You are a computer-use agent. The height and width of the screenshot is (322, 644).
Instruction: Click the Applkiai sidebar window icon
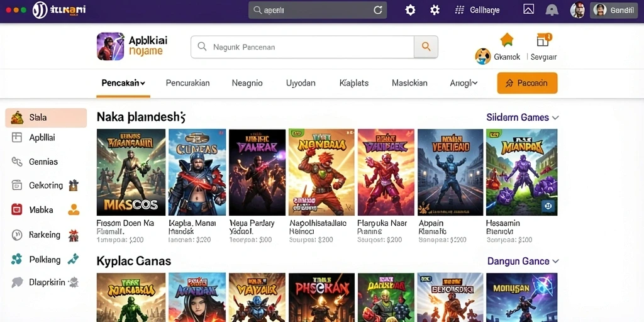(x=17, y=138)
